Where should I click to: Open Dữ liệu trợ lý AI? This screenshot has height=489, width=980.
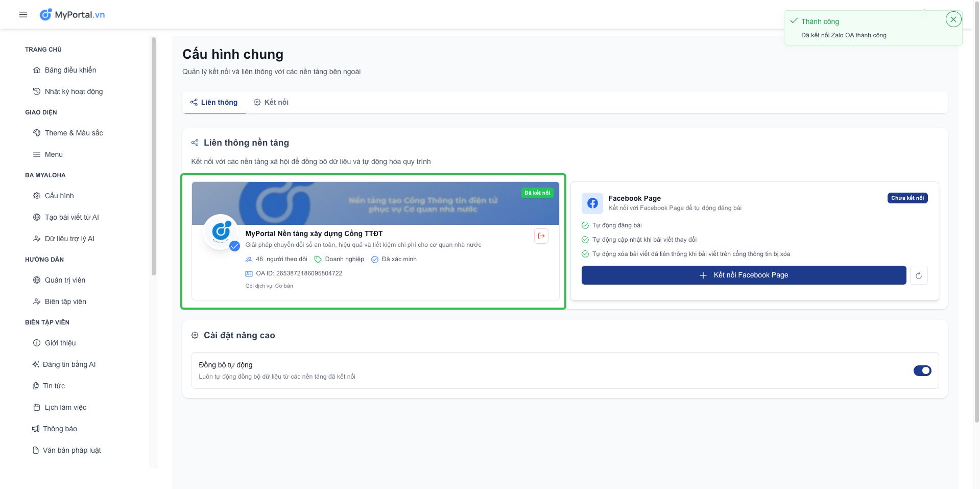69,239
